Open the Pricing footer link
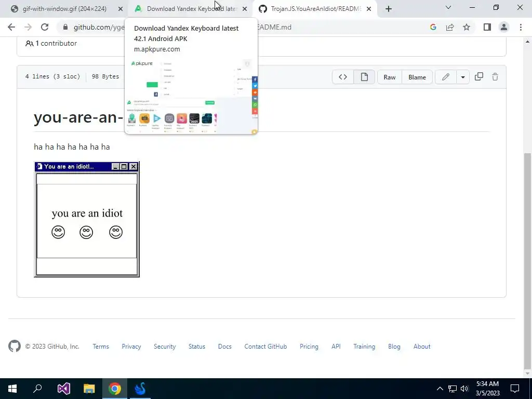Image resolution: width=532 pixels, height=399 pixels. click(x=309, y=347)
